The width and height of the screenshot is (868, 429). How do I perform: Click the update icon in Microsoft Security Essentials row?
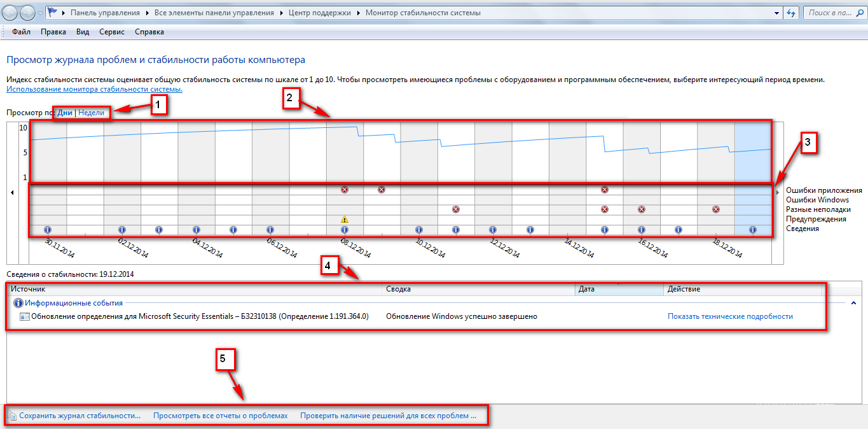(24, 316)
